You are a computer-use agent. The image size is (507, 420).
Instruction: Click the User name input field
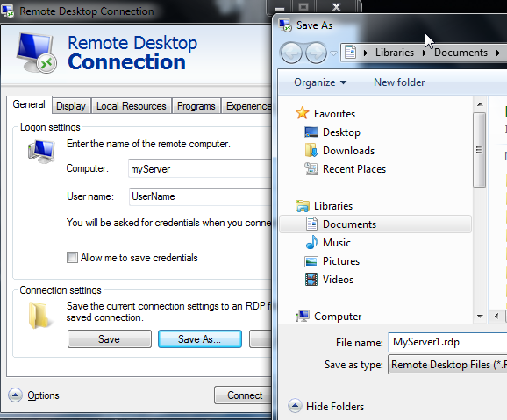(x=200, y=196)
